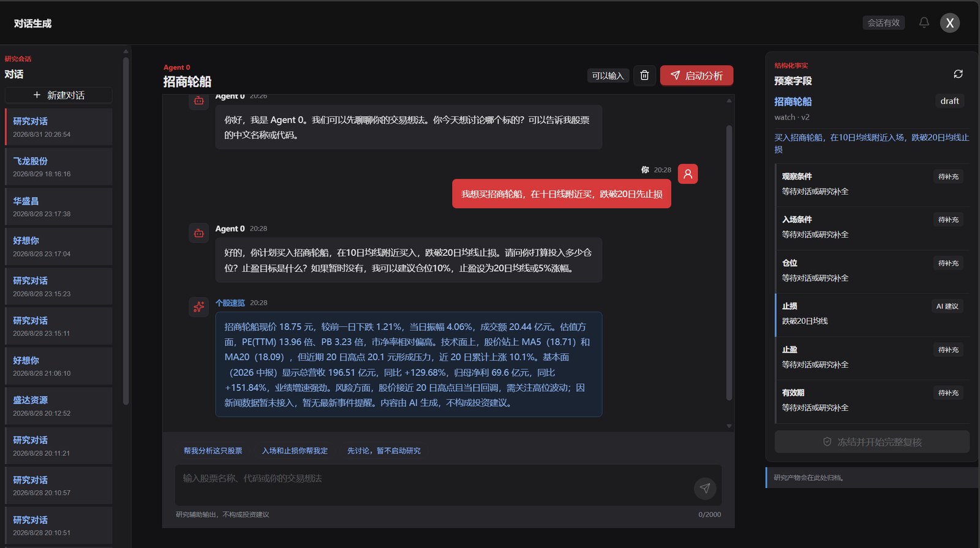980x548 pixels.
Task: Select the 观察条件 field row
Action: pyautogui.click(x=872, y=185)
